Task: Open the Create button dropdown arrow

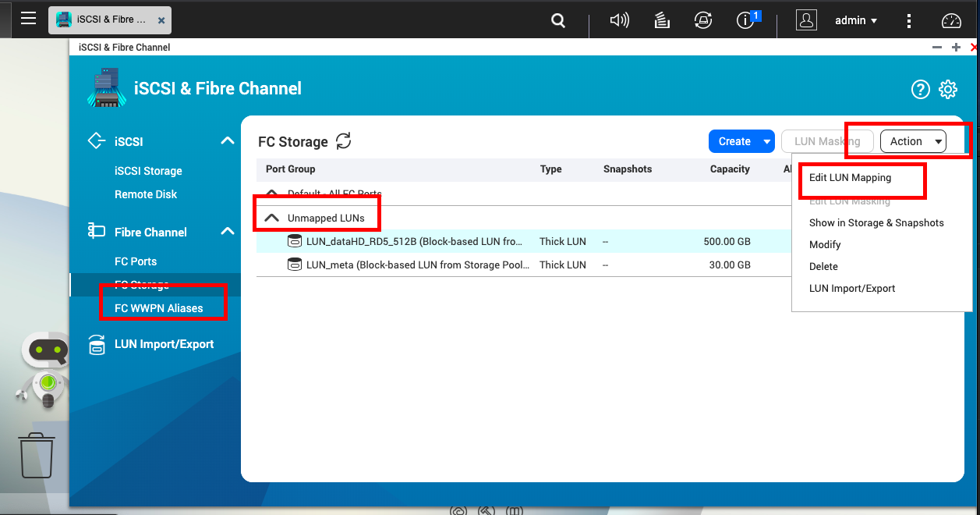Action: 766,141
